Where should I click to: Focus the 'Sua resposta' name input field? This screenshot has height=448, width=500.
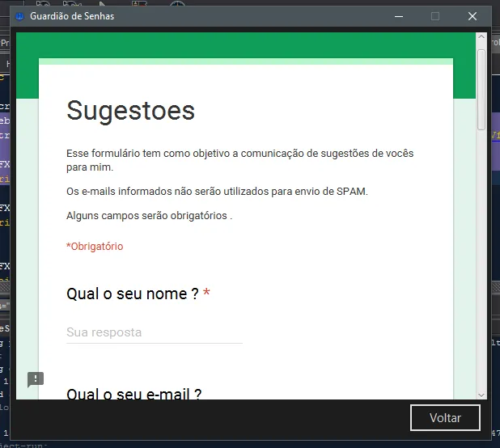[x=155, y=332]
